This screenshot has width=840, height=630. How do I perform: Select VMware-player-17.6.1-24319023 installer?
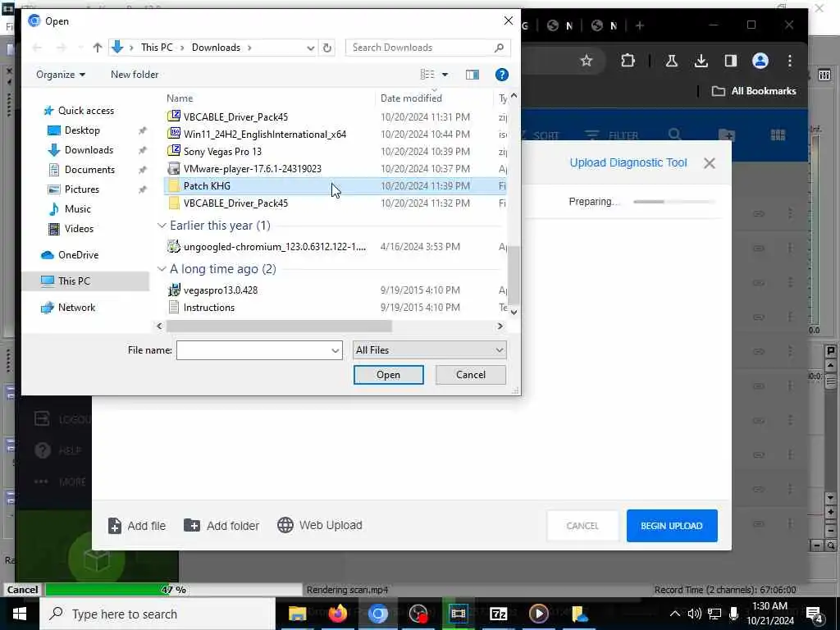pos(335,168)
